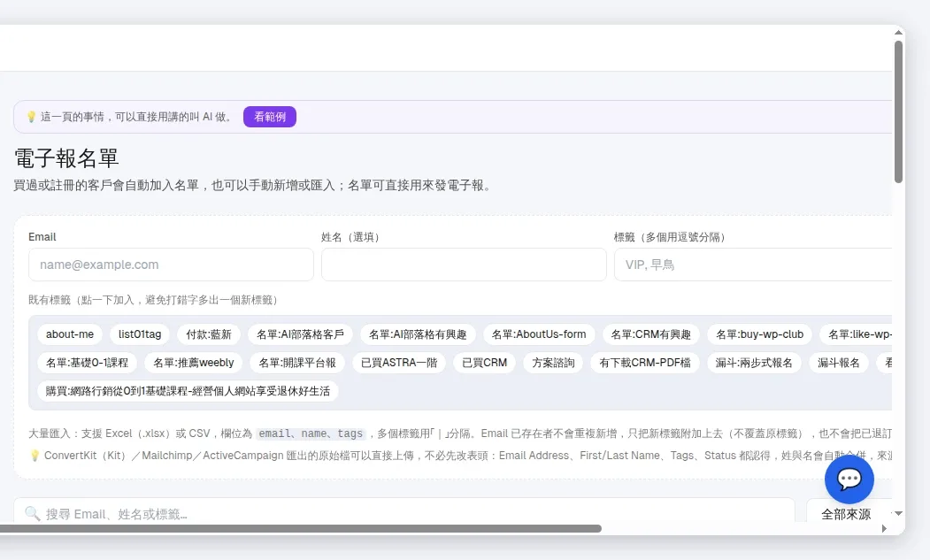Click the horizontal scrollbar thumb
930x560 pixels.
coord(301,528)
